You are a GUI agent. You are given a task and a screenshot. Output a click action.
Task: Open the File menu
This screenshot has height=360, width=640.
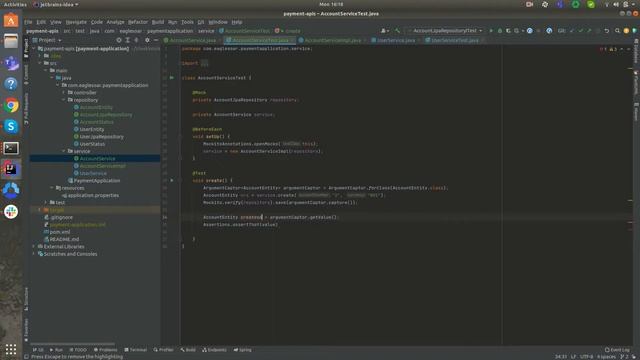pyautogui.click(x=28, y=22)
